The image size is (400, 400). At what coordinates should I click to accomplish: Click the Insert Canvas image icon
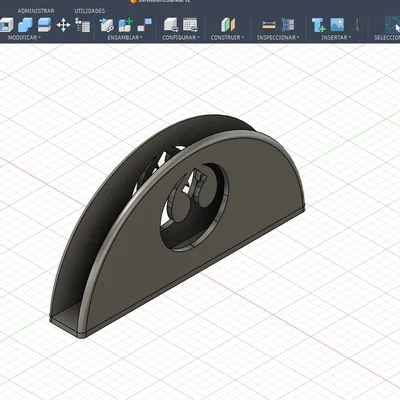coord(337,25)
